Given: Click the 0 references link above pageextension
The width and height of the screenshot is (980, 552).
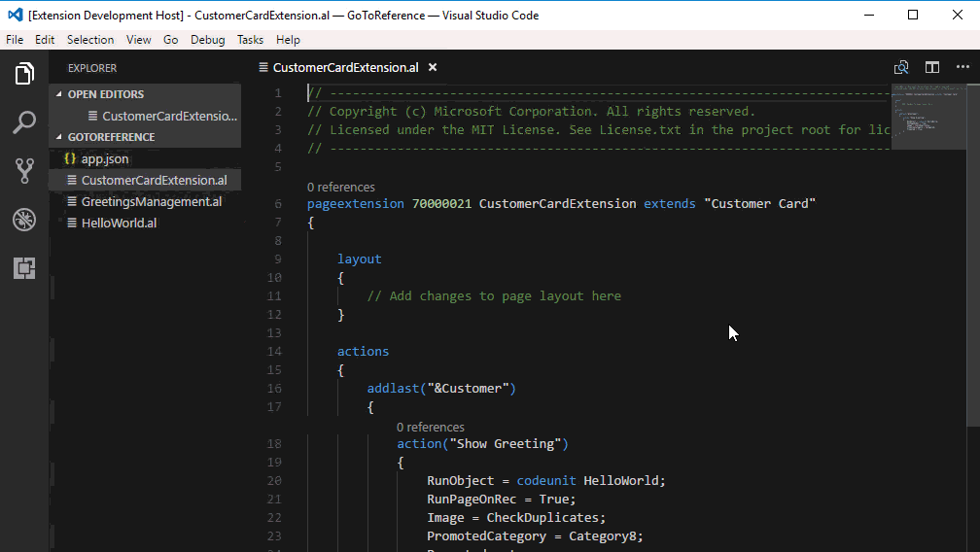Looking at the screenshot, I should [340, 187].
